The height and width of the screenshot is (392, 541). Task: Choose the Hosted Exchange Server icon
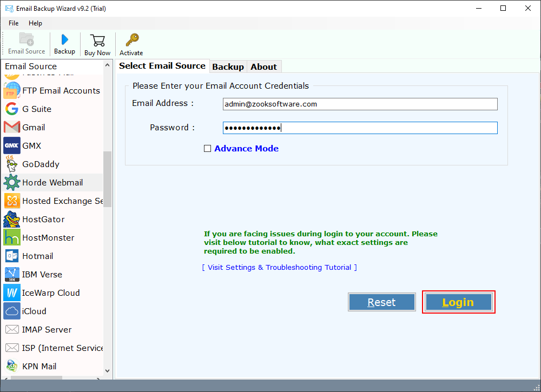tap(12, 201)
